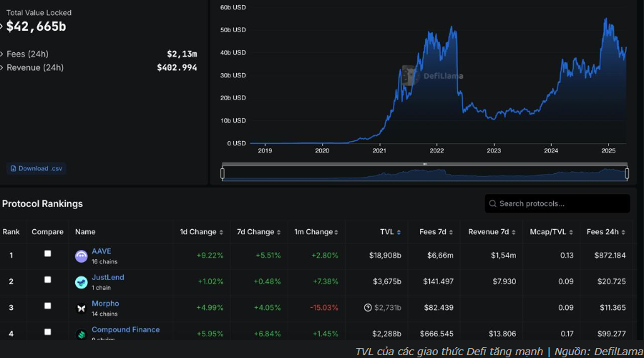Open the AAVE protocol logo icon
This screenshot has width=644, height=358.
(x=82, y=256)
